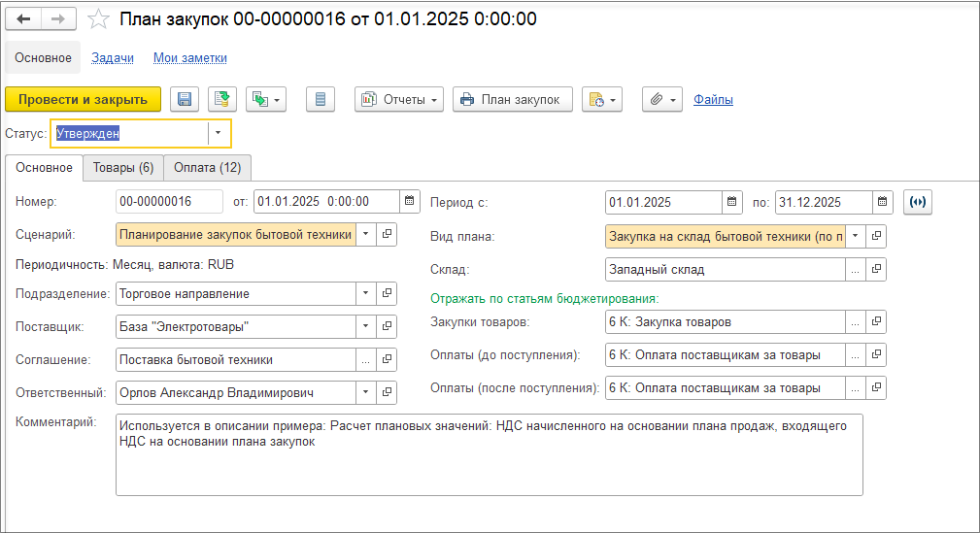This screenshot has height=533, width=980.
Task: Open calendar picker for document date
Action: tap(409, 201)
